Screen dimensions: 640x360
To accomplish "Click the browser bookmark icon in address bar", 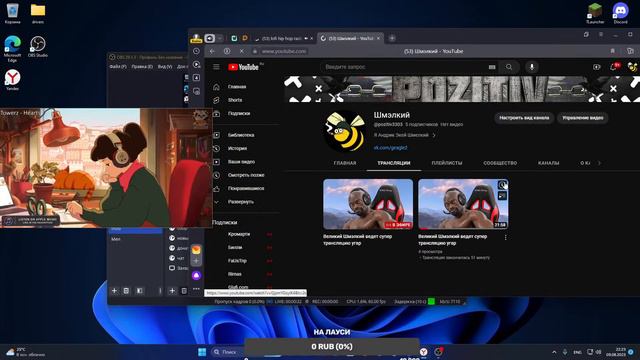I will 613,51.
